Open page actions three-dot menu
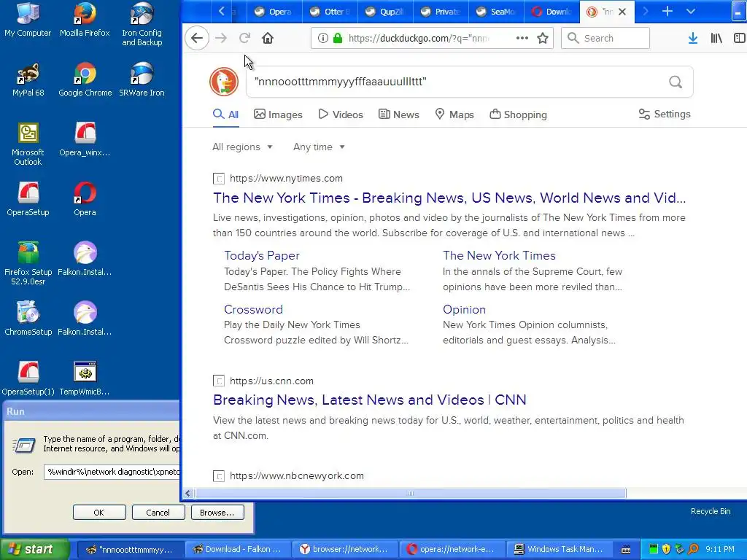747x560 pixels. pos(522,38)
